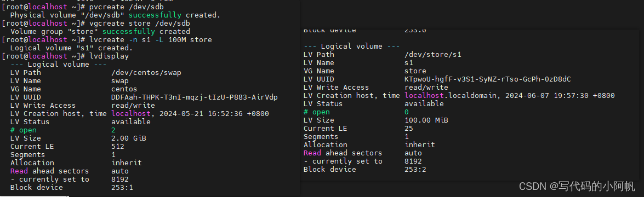Click the Current LE value 25
Image resolution: width=644 pixels, height=197 pixels.
pyautogui.click(x=409, y=129)
